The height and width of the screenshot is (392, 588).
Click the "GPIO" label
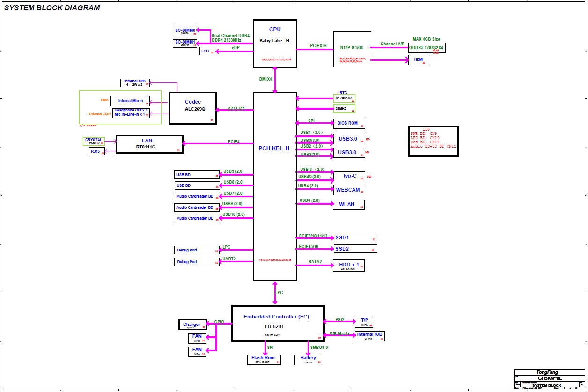219,322
